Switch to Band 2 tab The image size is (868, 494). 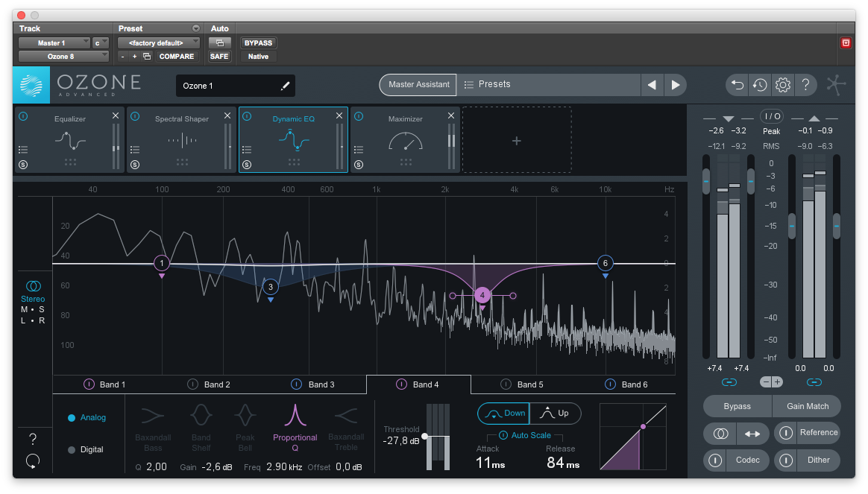tap(209, 384)
